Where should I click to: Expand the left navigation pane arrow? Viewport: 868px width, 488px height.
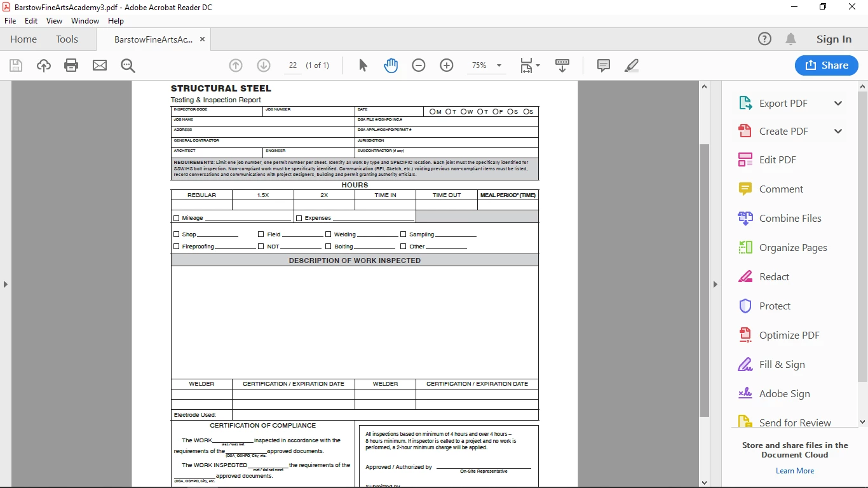click(6, 284)
